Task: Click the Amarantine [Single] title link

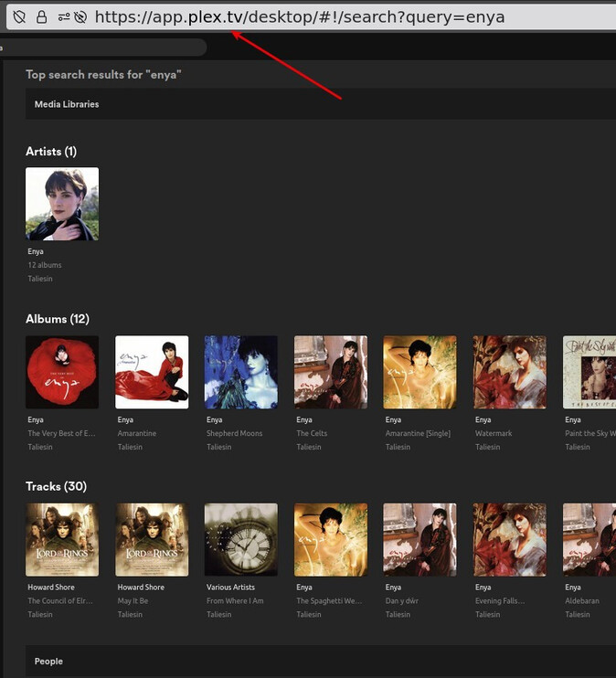Action: click(x=418, y=433)
